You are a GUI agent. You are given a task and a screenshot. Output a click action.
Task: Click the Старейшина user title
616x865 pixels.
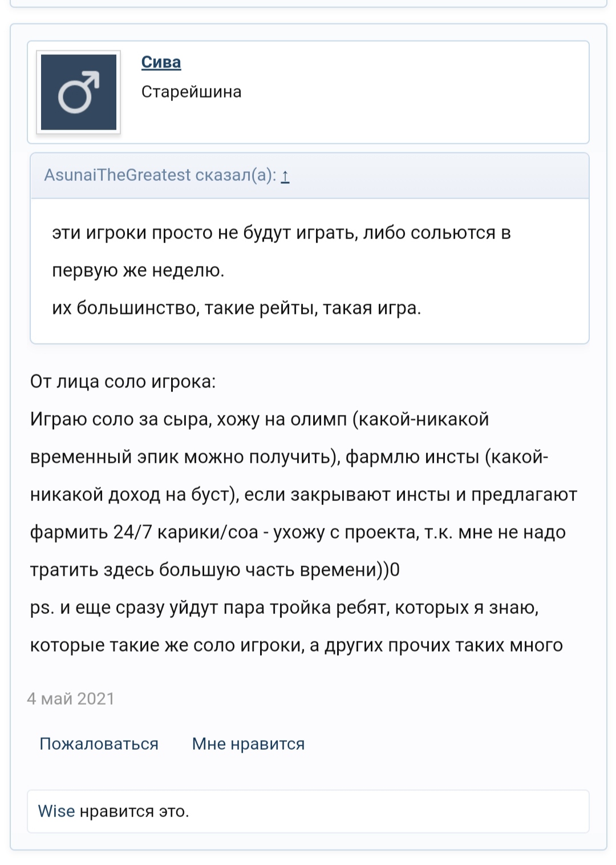191,92
